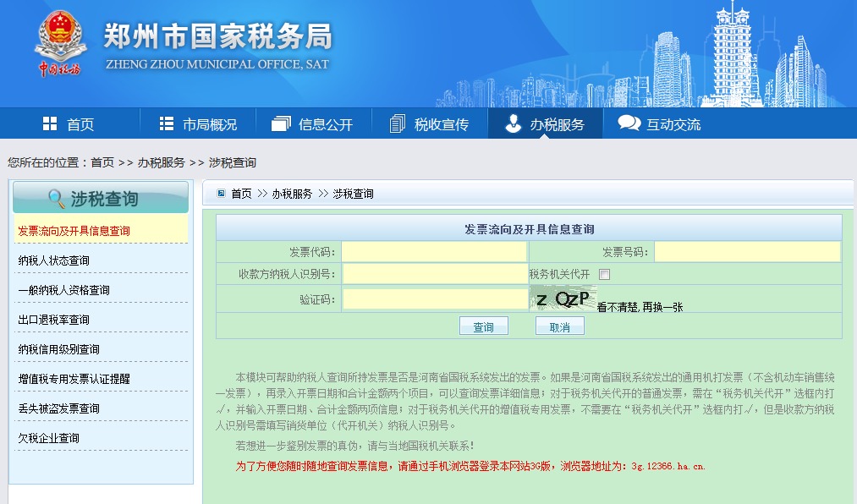Select the grid icon beside 首页
The image size is (857, 504).
(x=49, y=123)
